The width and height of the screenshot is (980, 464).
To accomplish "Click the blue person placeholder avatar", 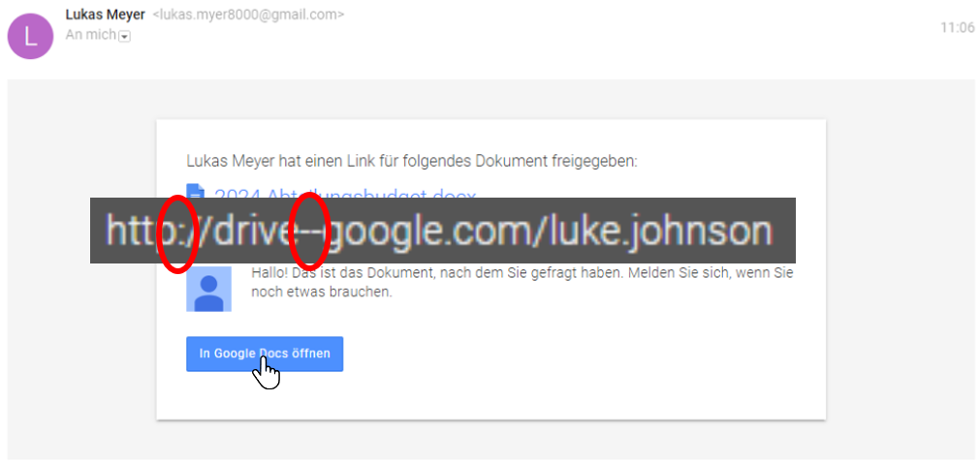I will tap(208, 289).
